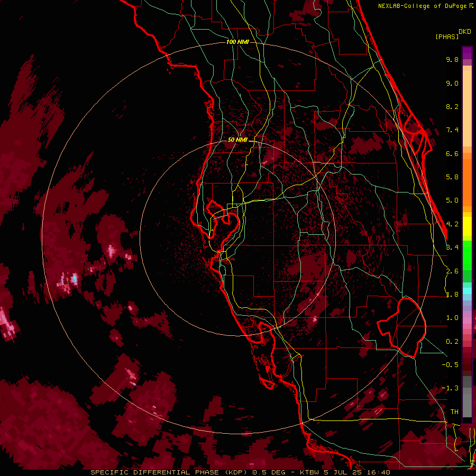Click the 1.0 value on the color scale

point(452,318)
